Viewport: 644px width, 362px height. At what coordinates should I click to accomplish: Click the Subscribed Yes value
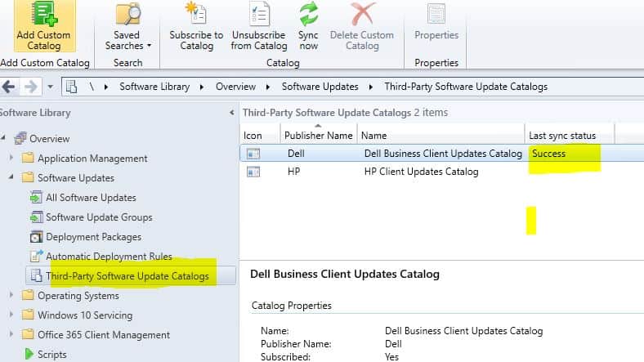click(x=391, y=356)
